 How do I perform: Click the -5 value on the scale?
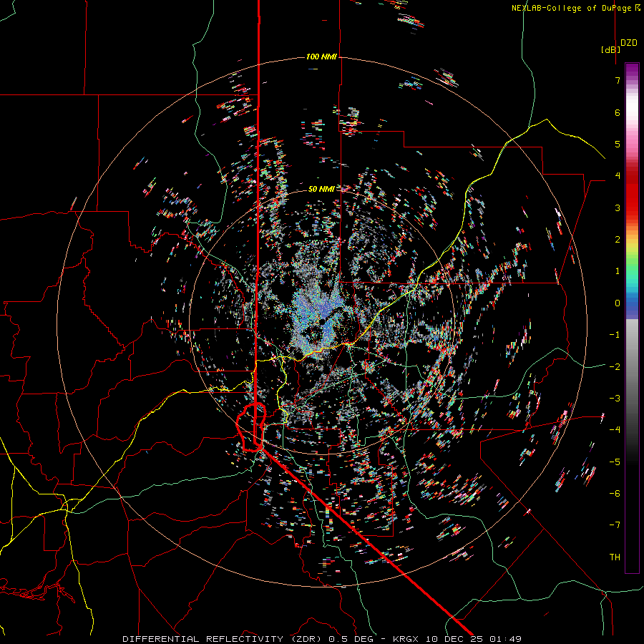click(615, 462)
